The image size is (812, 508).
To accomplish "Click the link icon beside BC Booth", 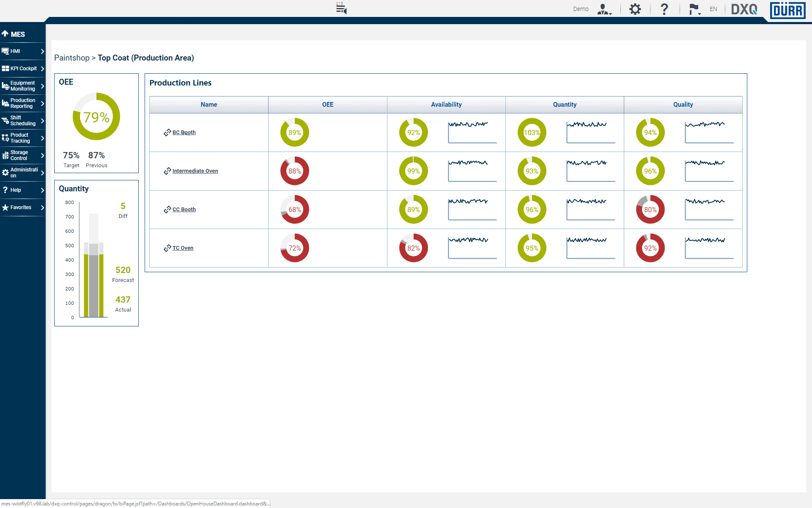I will 167,133.
